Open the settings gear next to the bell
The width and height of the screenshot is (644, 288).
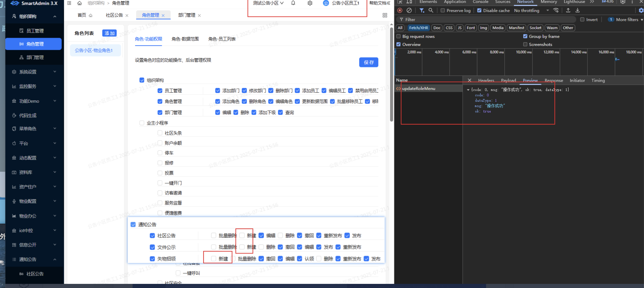coord(310,2)
